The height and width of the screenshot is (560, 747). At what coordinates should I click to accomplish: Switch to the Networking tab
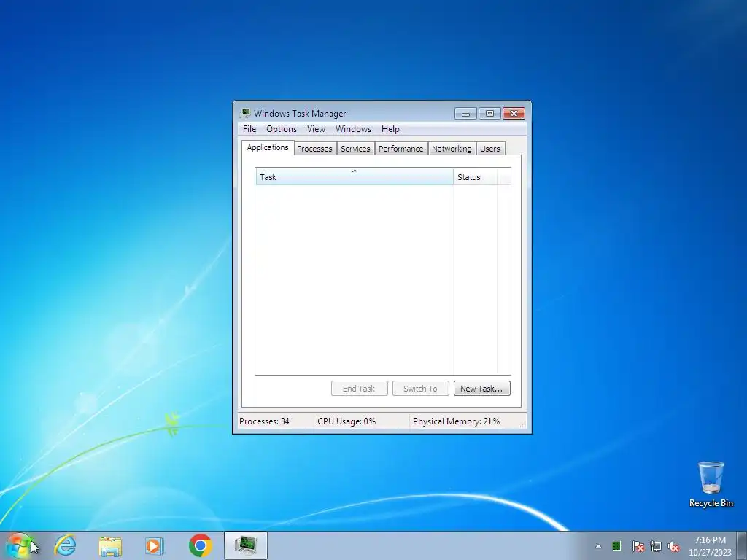coord(452,149)
